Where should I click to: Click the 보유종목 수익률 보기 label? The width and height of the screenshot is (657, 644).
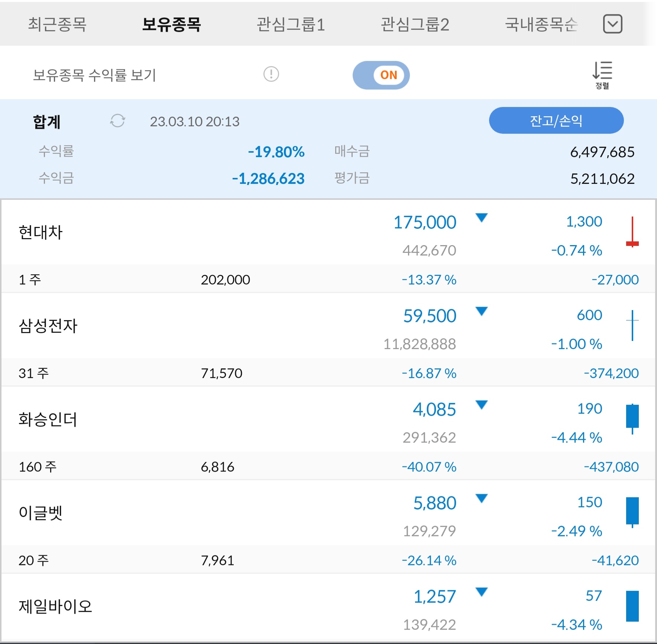[x=94, y=75]
